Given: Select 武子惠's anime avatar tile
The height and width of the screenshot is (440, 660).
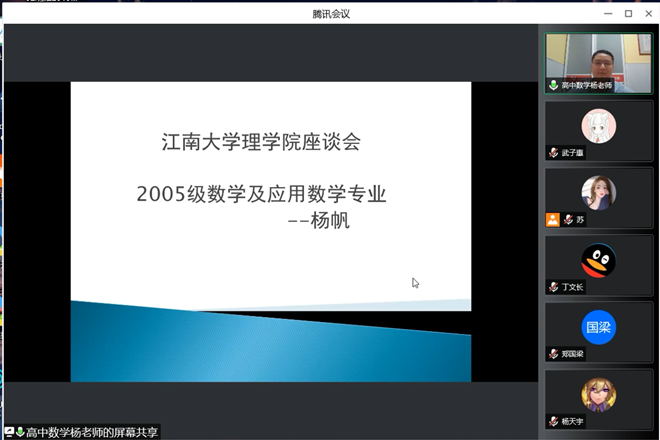Looking at the screenshot, I should point(598,126).
